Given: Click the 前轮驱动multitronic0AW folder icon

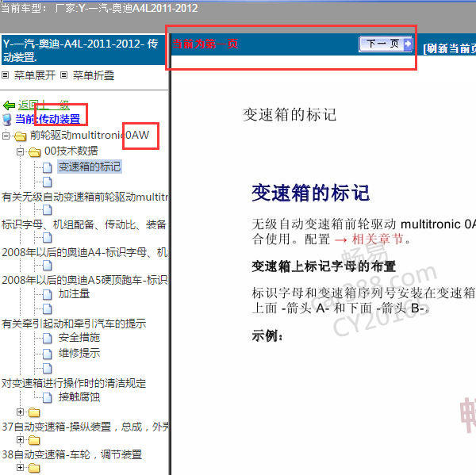Looking at the screenshot, I should click(21, 136).
